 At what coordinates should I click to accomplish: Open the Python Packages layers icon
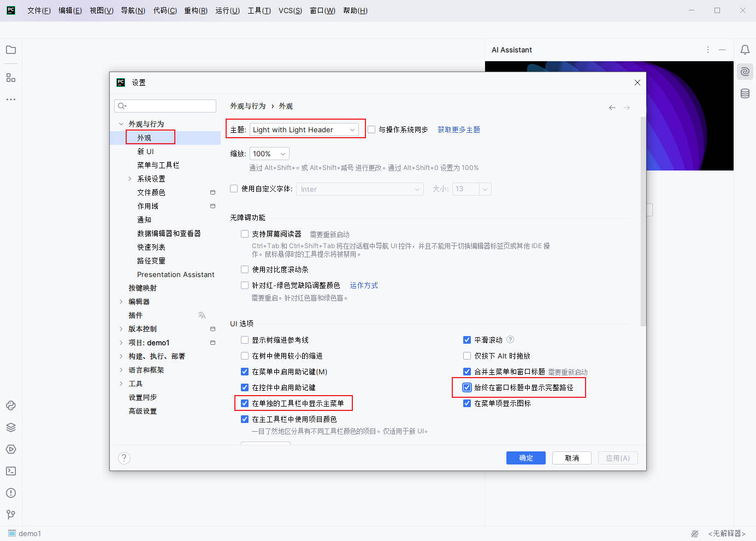[x=11, y=427]
